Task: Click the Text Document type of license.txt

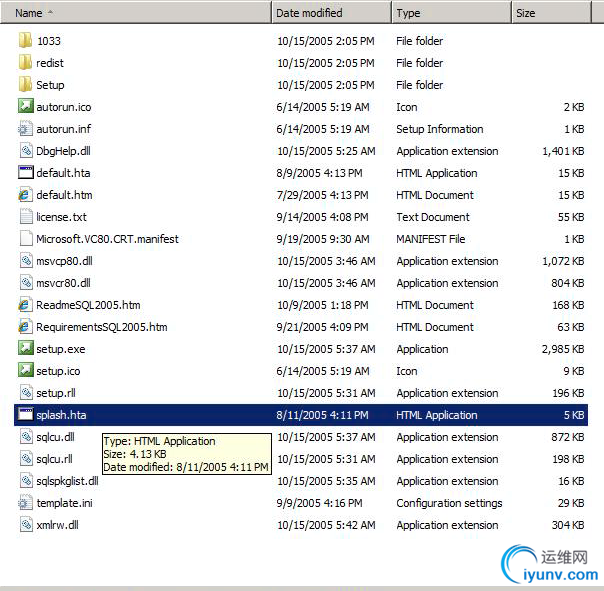Action: (433, 217)
